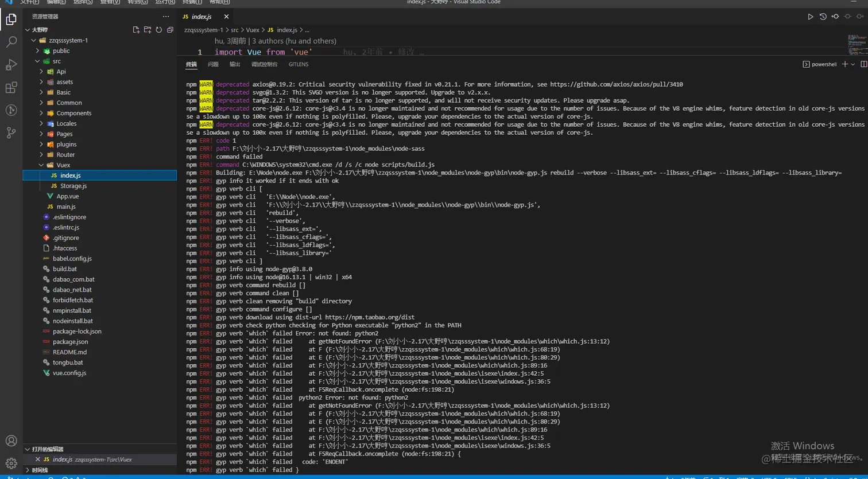Add a new terminal with plus icon
The width and height of the screenshot is (868, 479).
(x=844, y=64)
